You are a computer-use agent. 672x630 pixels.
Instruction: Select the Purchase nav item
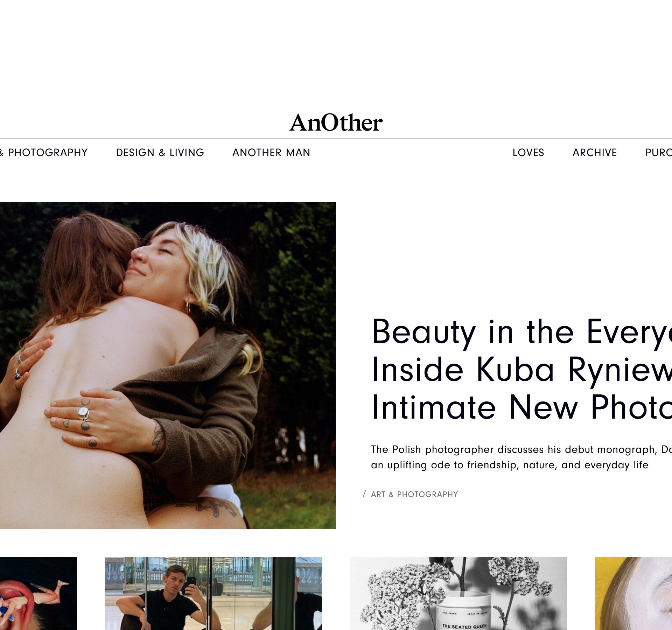click(658, 153)
